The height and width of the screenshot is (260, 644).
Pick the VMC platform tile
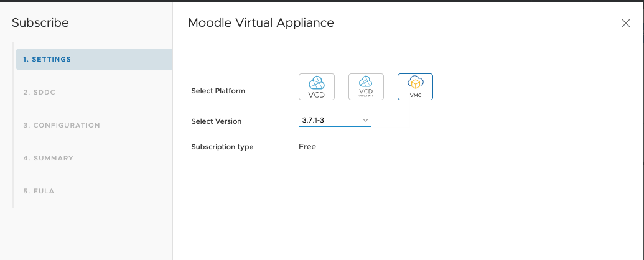(415, 86)
